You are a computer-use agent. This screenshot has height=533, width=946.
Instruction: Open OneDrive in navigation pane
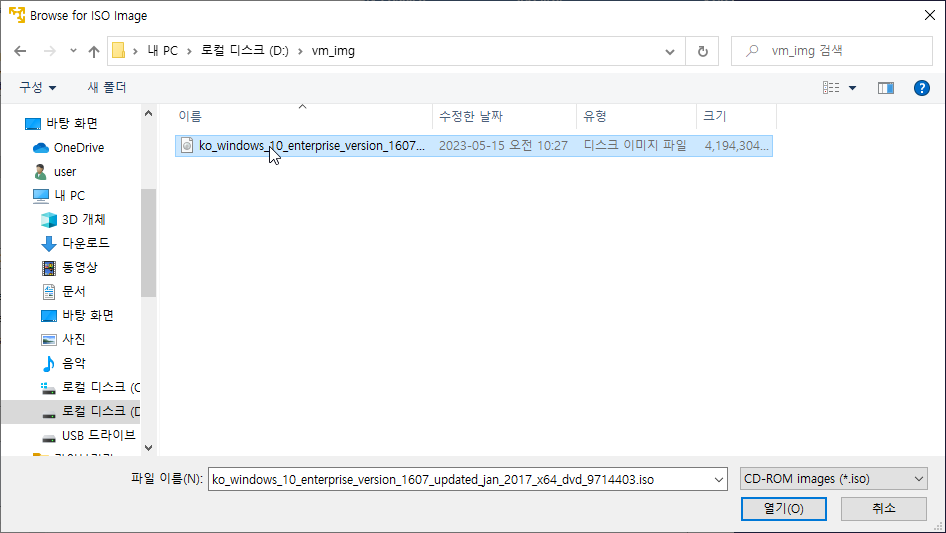click(78, 148)
